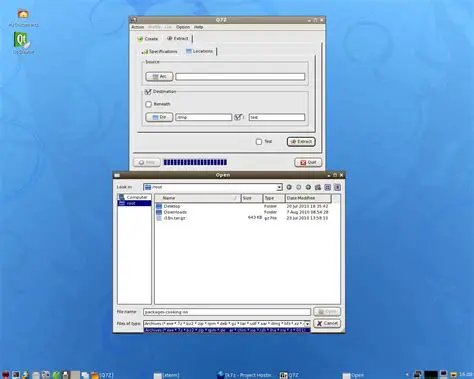Screen dimensions: 474x379
Task: Click the green launcher icon in taskbar
Action: pos(56,375)
